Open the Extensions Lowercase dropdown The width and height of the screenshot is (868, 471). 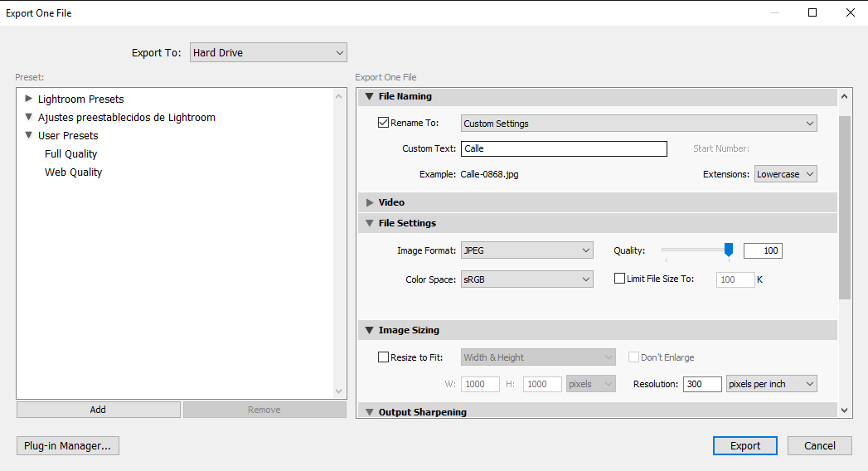coord(786,174)
